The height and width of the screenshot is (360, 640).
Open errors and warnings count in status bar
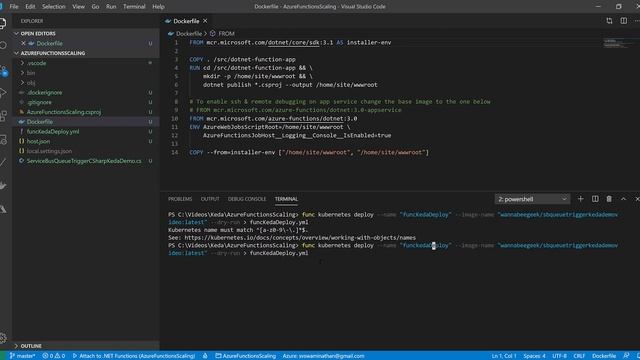(54, 356)
